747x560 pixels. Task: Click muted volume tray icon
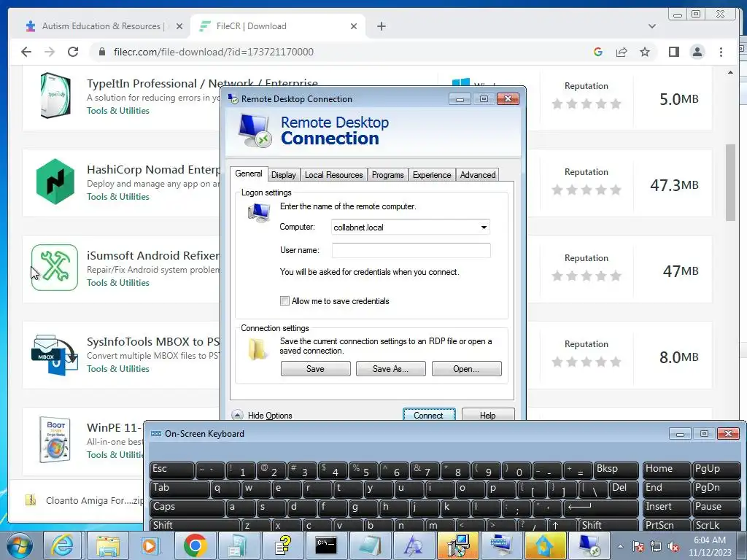tap(673, 547)
